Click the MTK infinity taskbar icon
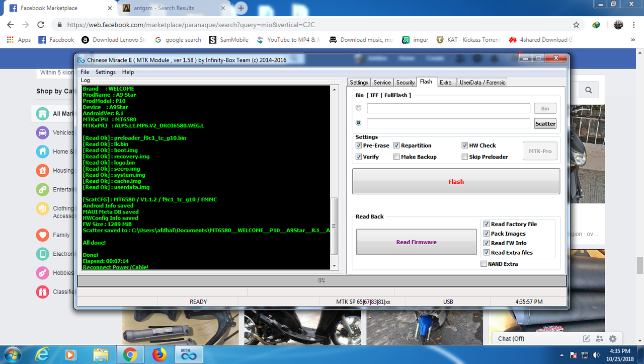Screen dimensions: 644x364 [189, 355]
